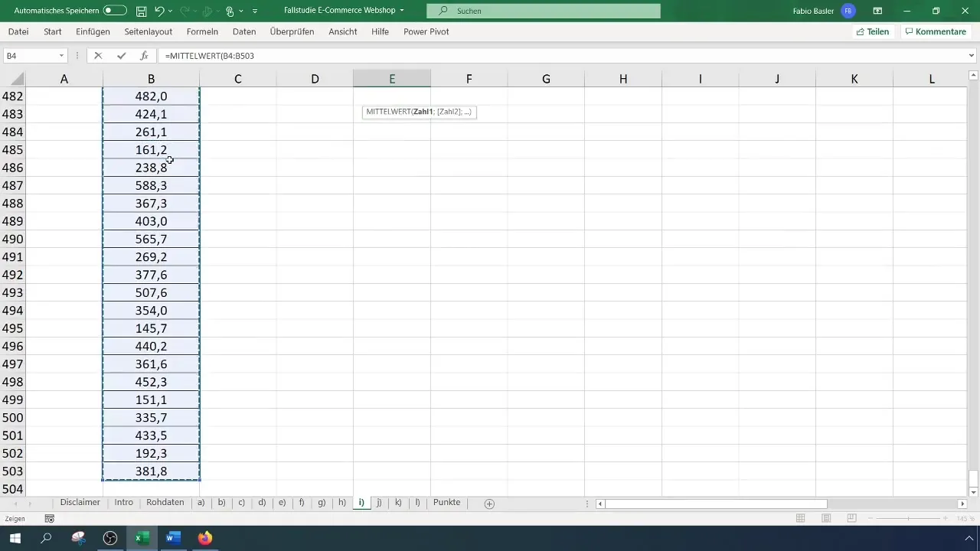Screen dimensions: 980x551
Task: Open the Intro sheet tab
Action: click(x=124, y=503)
